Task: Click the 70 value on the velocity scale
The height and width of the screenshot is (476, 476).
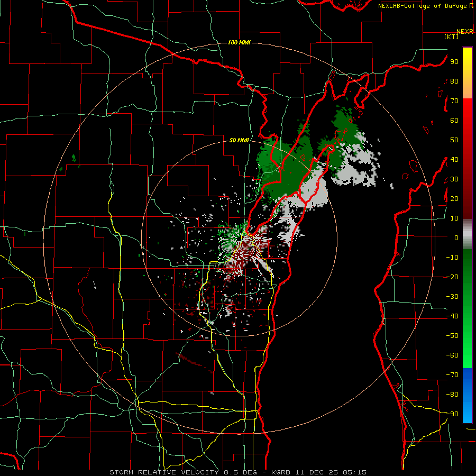Action: click(x=454, y=101)
